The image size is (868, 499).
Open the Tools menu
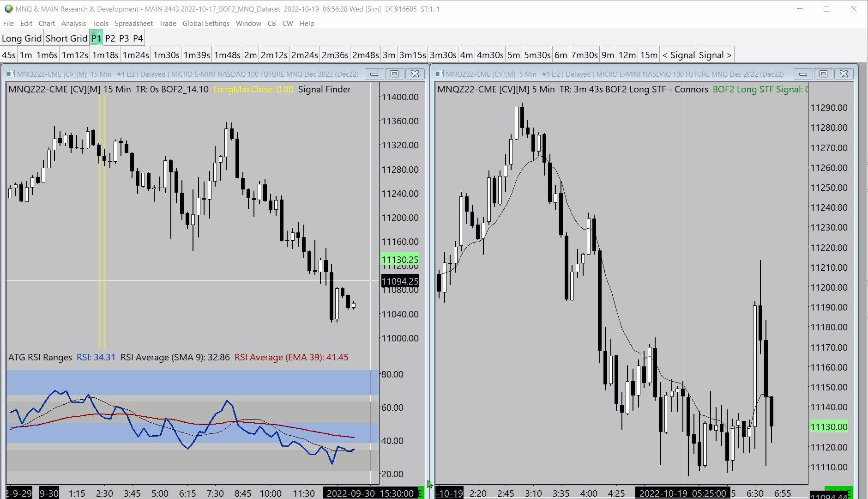[100, 23]
